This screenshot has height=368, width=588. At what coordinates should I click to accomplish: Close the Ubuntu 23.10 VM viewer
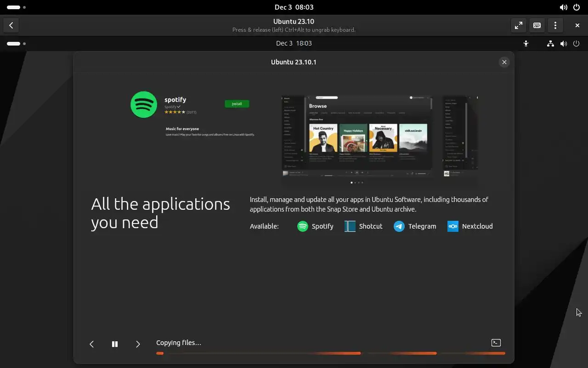(577, 25)
